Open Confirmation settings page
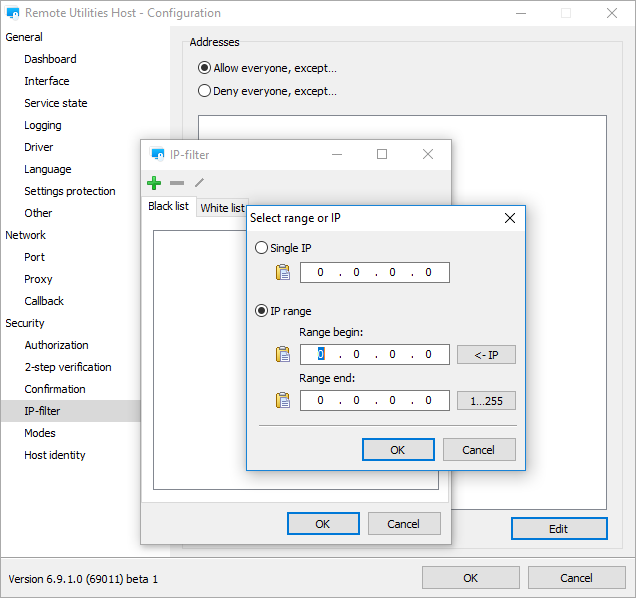636x598 pixels. [x=55, y=389]
